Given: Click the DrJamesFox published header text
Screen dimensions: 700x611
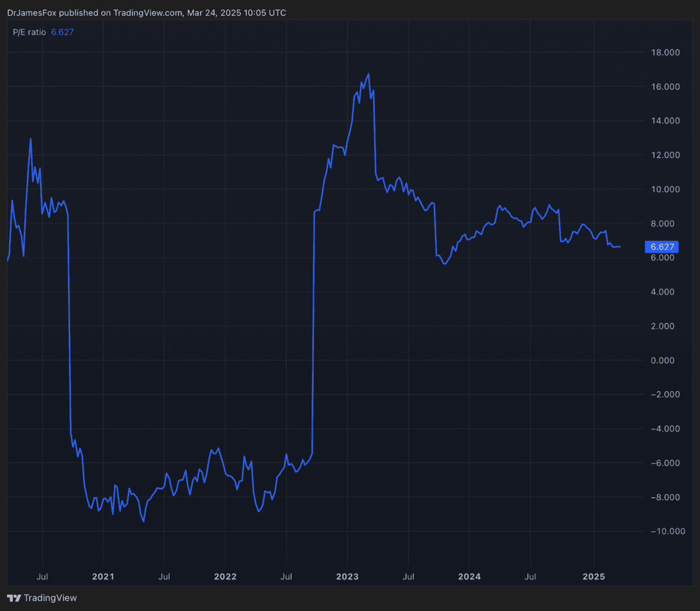Looking at the screenshot, I should click(x=146, y=12).
